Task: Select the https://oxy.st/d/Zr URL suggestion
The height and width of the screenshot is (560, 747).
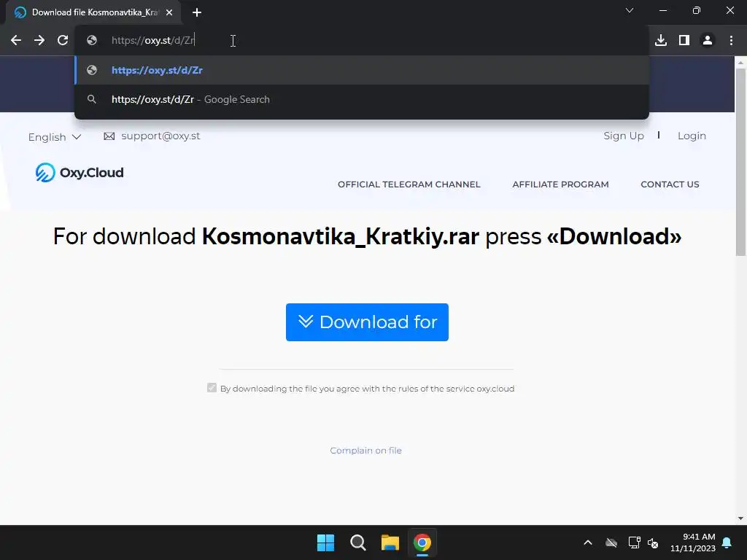Action: click(362, 70)
